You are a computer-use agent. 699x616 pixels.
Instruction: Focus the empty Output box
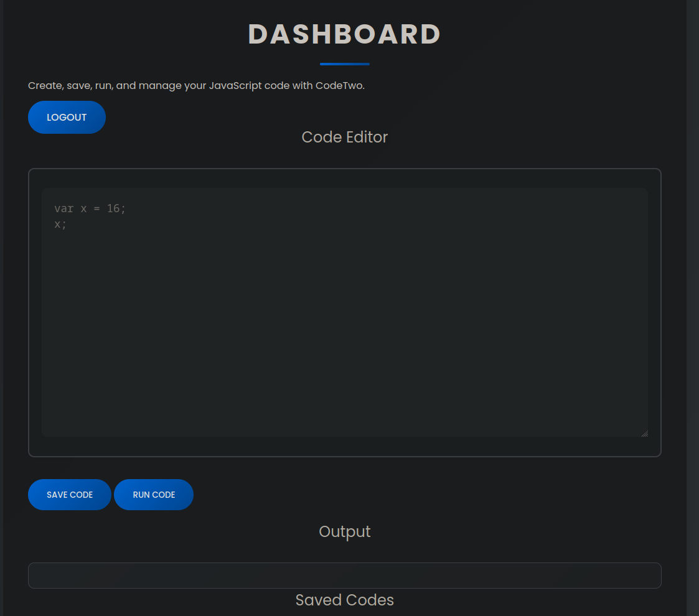tap(344, 576)
